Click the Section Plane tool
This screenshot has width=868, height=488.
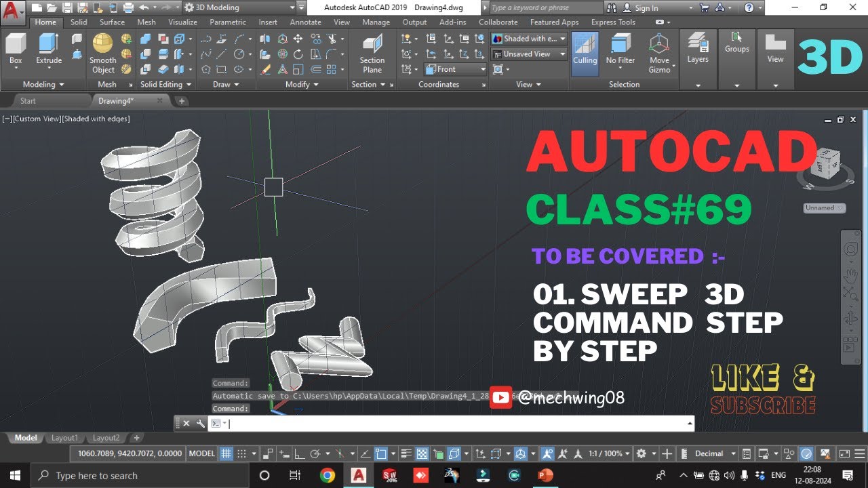click(x=372, y=53)
